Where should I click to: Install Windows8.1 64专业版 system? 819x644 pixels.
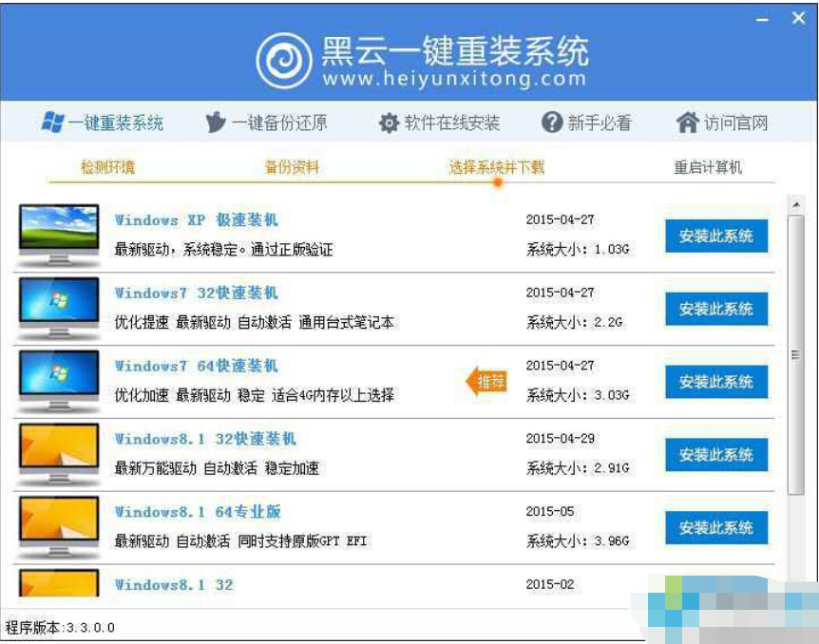(x=716, y=528)
